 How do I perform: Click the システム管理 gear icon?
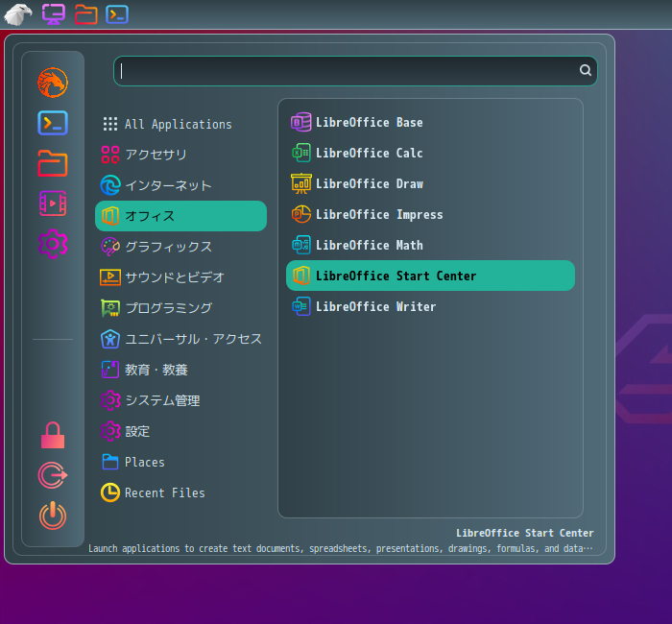click(110, 400)
